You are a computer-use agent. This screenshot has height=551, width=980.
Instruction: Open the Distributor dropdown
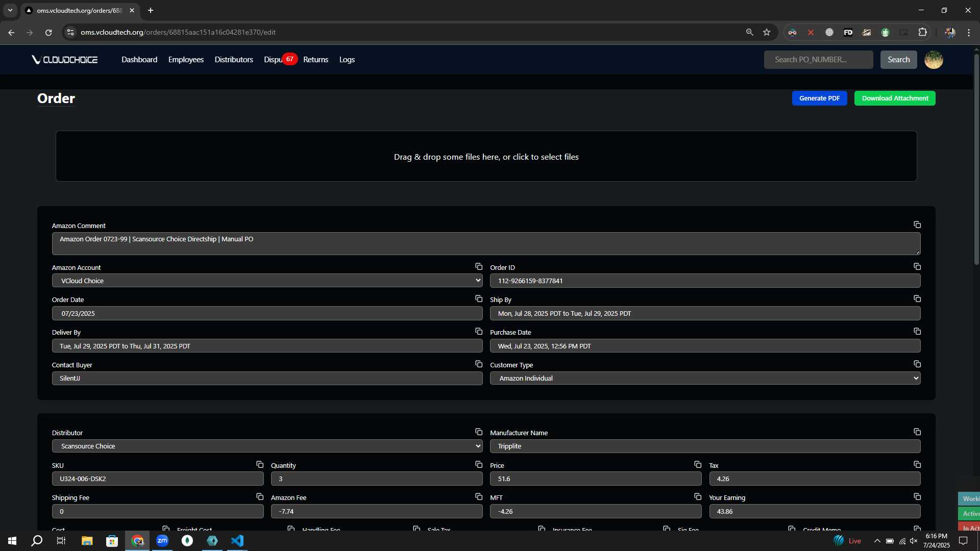267,446
